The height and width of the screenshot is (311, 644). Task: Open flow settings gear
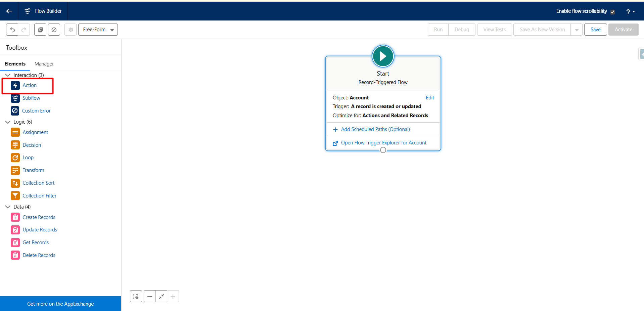click(71, 30)
